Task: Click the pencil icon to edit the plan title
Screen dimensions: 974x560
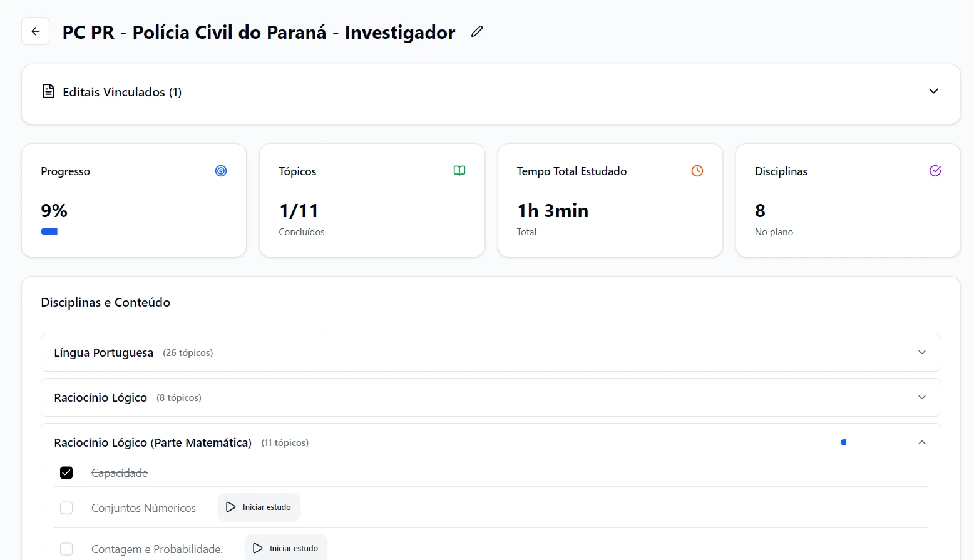Action: (476, 31)
